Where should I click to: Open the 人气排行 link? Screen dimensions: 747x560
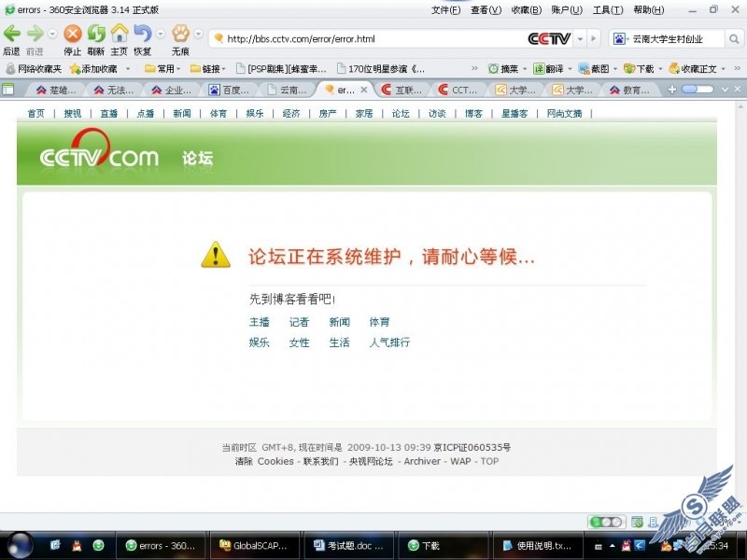tap(389, 342)
